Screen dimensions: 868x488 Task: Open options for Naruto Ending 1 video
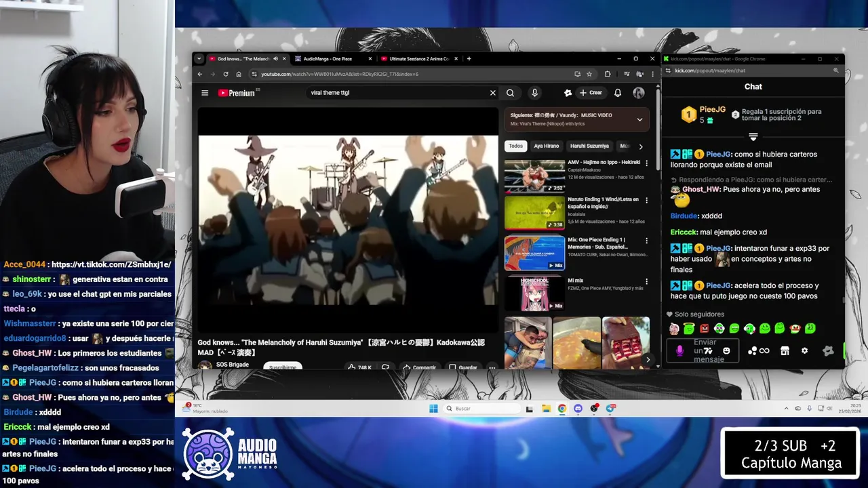(x=646, y=201)
